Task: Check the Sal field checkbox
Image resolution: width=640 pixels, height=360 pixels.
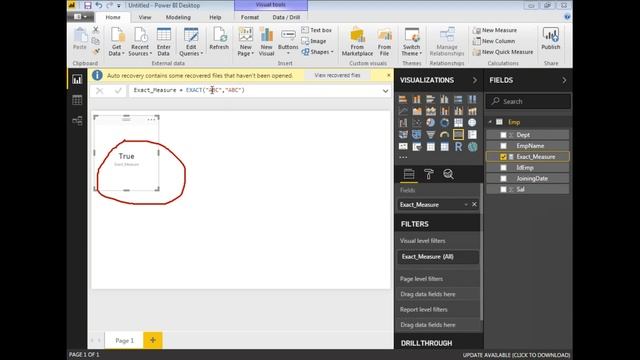Action: click(x=503, y=189)
